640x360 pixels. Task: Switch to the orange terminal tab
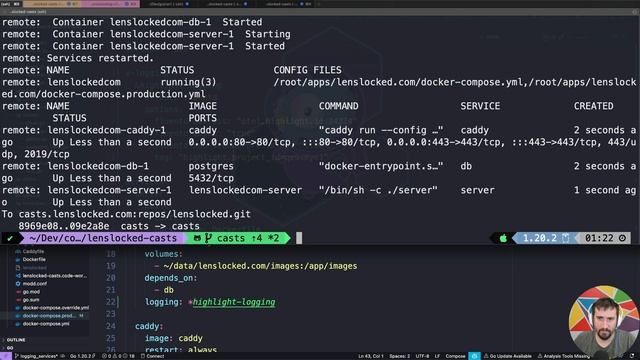click(51, 4)
